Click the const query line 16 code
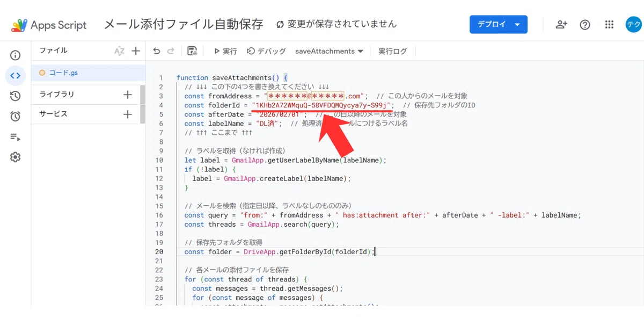644x317 pixels. coord(383,215)
